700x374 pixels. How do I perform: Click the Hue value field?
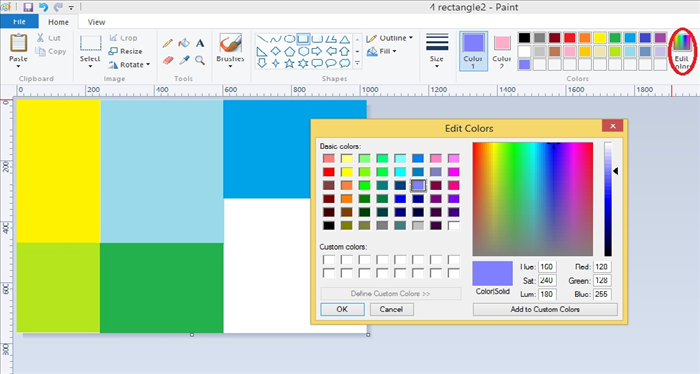(547, 267)
